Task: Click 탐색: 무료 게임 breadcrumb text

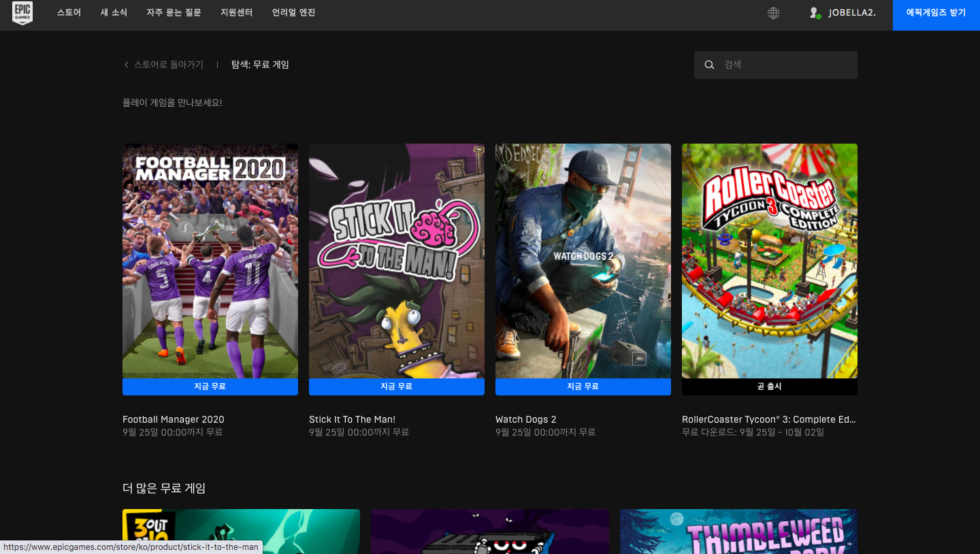Action: [260, 65]
